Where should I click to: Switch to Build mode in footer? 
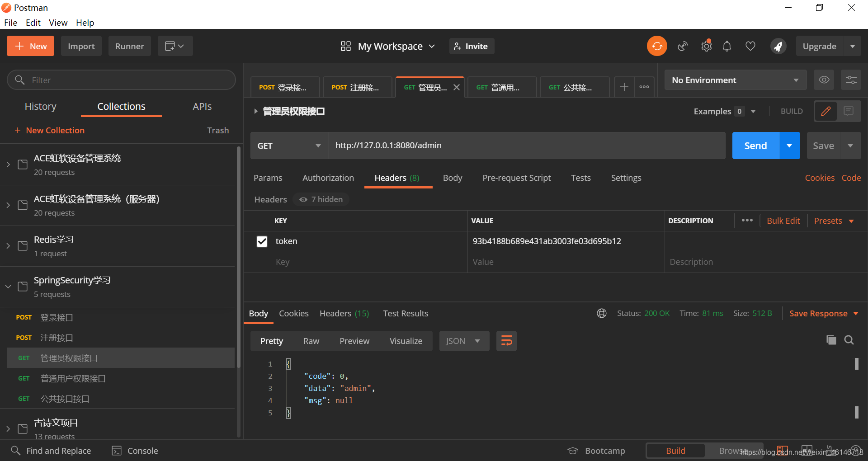675,451
